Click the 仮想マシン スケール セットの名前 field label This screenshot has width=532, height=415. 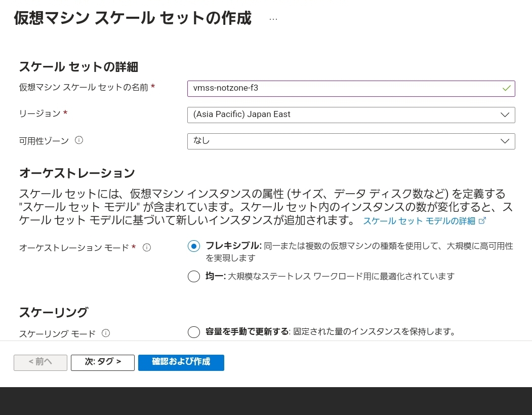point(84,87)
